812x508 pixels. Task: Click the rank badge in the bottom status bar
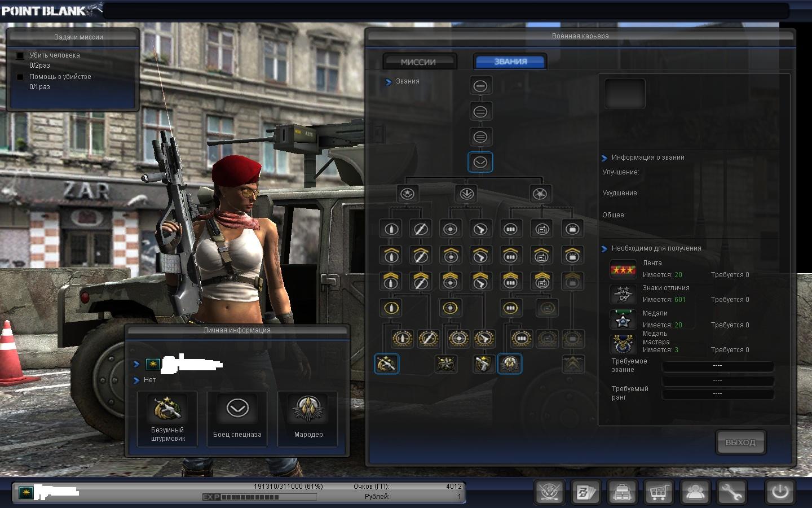(25, 492)
